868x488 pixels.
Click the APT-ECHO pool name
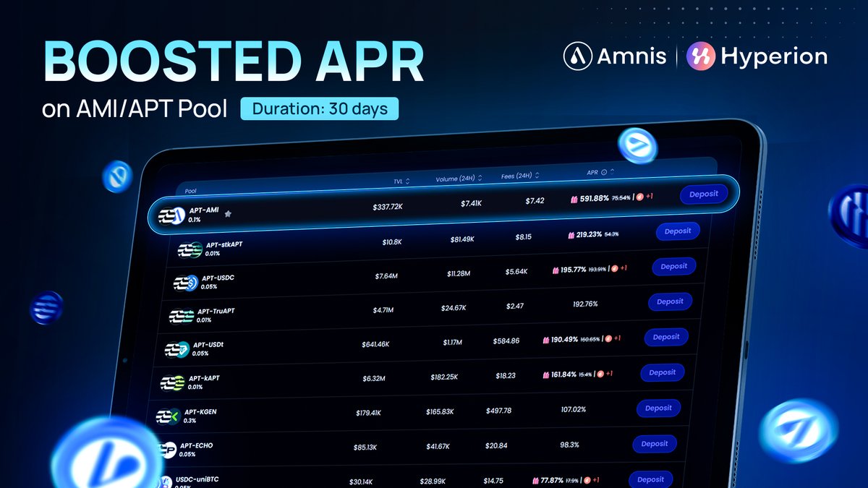point(196,445)
